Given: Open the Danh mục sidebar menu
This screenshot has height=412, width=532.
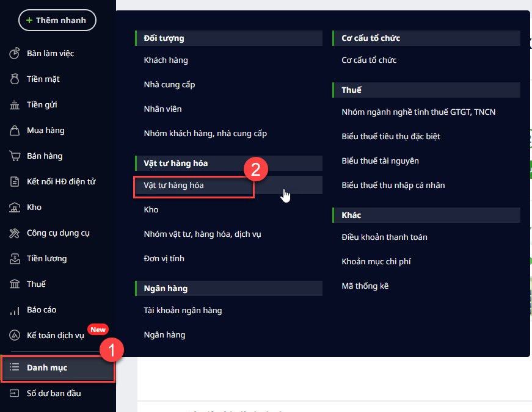Looking at the screenshot, I should point(47,367).
